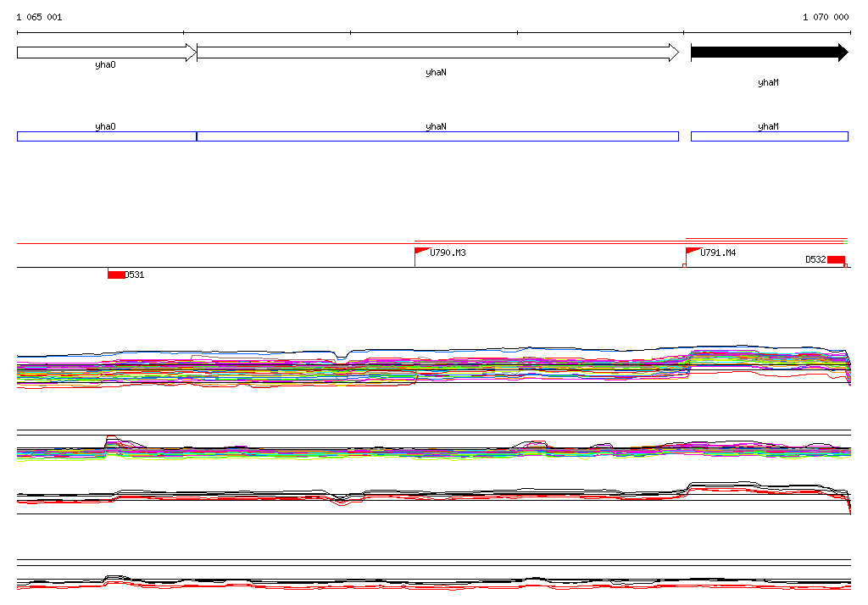This screenshot has height=605, width=868.
Task: Click the yhaO label above the blue box
Action: click(x=105, y=126)
